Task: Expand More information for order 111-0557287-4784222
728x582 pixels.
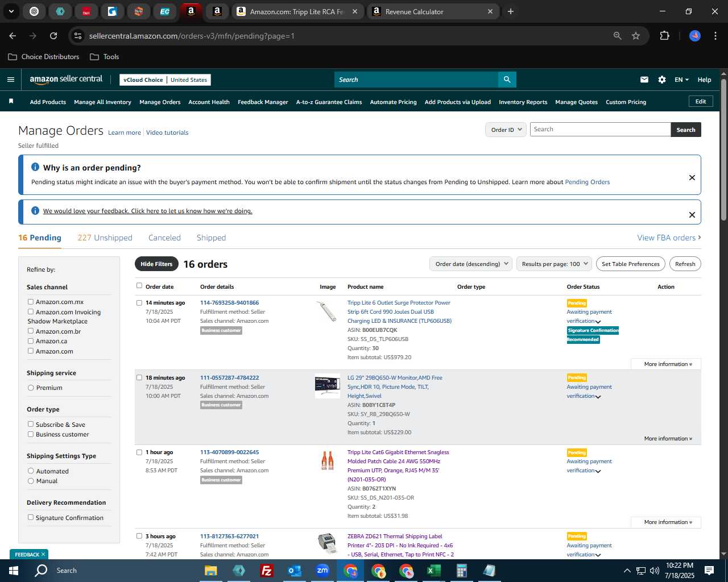Action: coord(668,438)
